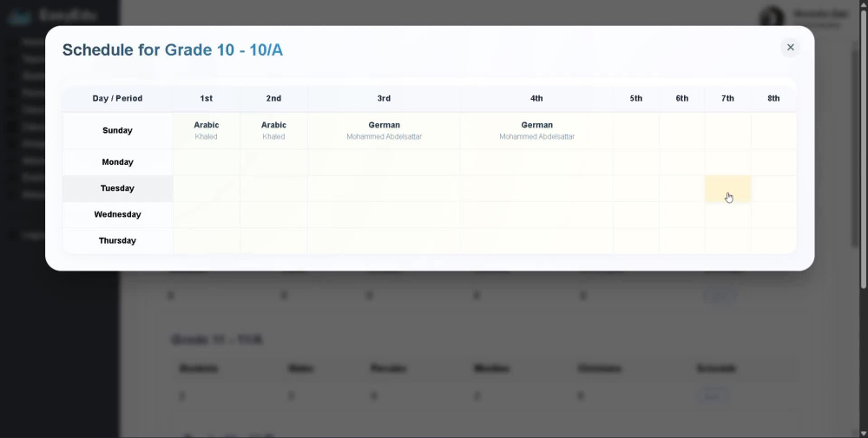The height and width of the screenshot is (438, 868).
Task: Click the Thursday 8th period empty slot
Action: [x=773, y=240]
